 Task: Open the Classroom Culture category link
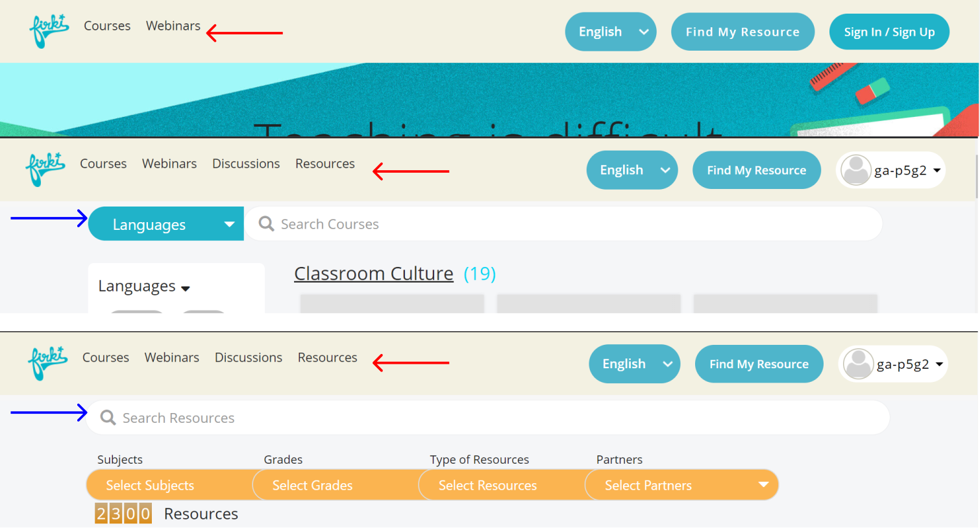click(x=374, y=274)
